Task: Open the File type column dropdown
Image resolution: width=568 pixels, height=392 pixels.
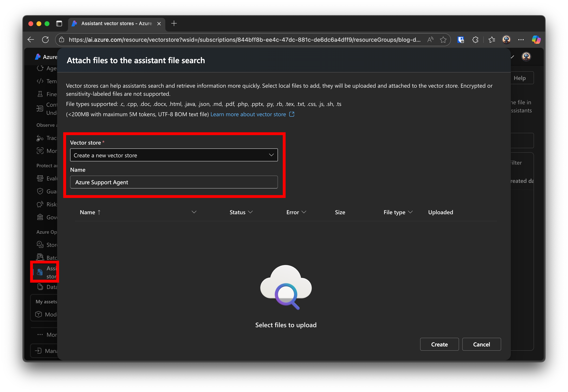Action: (410, 212)
